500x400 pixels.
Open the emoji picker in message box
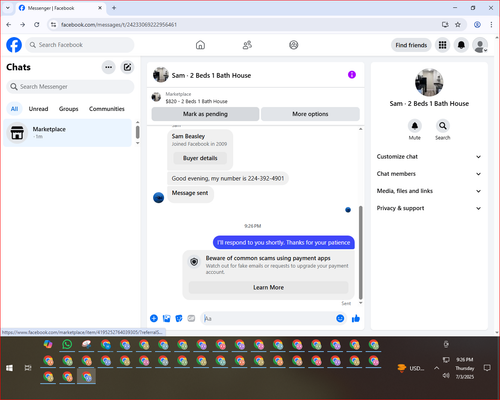click(x=340, y=318)
